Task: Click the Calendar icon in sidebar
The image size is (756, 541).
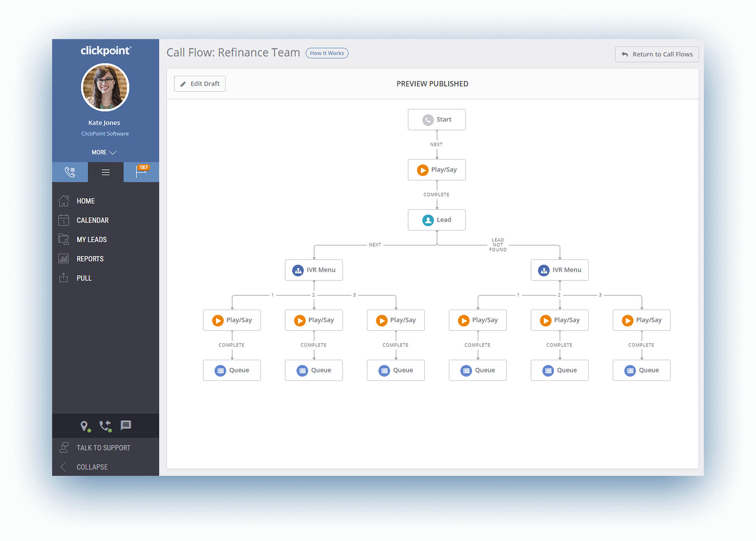Action: click(x=64, y=220)
